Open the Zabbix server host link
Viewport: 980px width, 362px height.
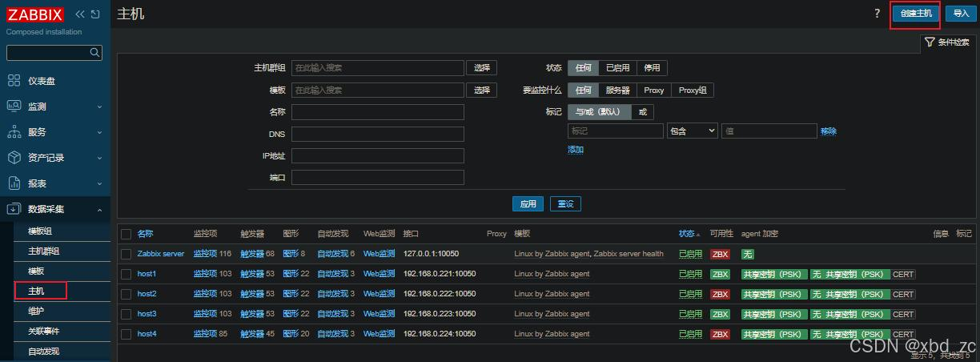(x=161, y=254)
